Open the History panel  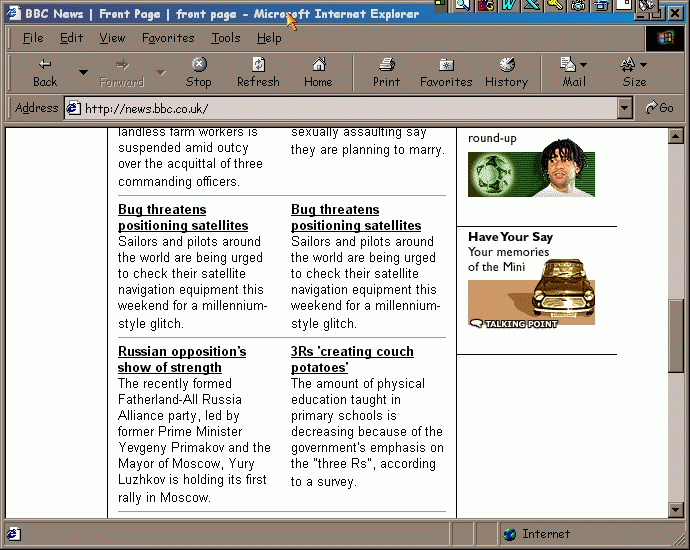coord(506,73)
